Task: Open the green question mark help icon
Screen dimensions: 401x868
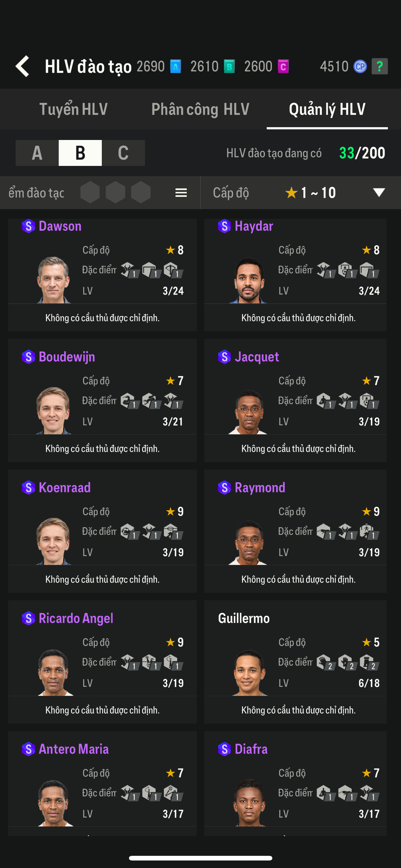Action: coord(379,66)
